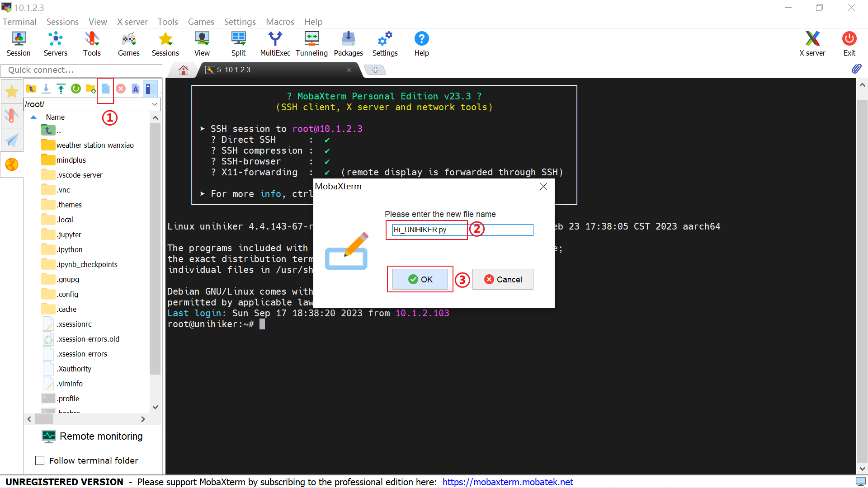Create a new empty file in the file browser

point(105,89)
